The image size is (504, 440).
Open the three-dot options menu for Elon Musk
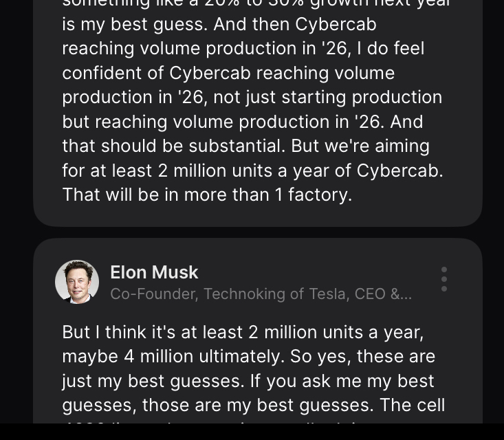click(x=444, y=279)
